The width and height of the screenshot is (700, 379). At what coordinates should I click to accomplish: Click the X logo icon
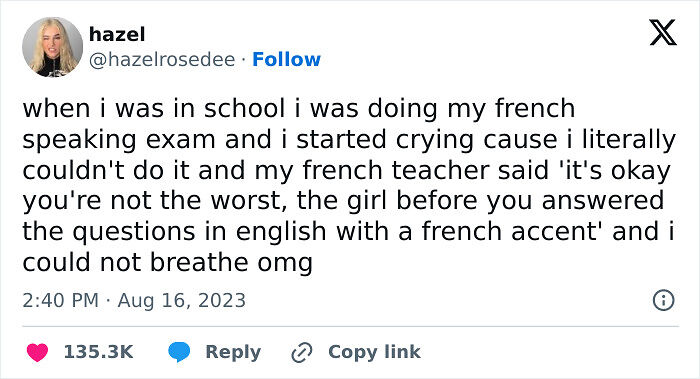coord(663,32)
